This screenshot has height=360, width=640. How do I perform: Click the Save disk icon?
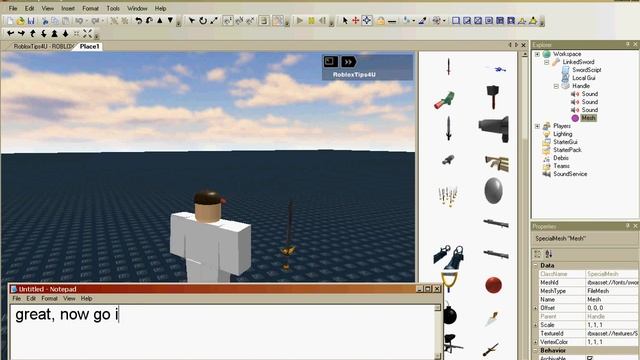click(x=31, y=20)
